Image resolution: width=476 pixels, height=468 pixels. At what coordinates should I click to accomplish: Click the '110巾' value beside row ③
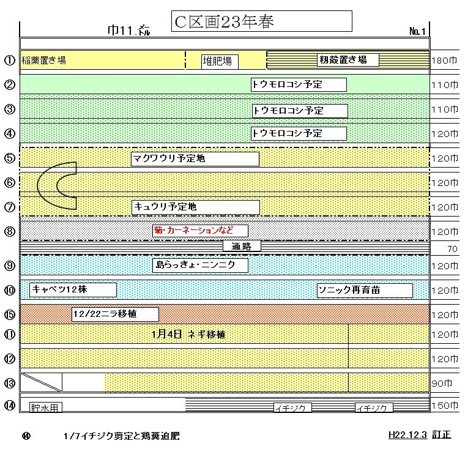(445, 110)
